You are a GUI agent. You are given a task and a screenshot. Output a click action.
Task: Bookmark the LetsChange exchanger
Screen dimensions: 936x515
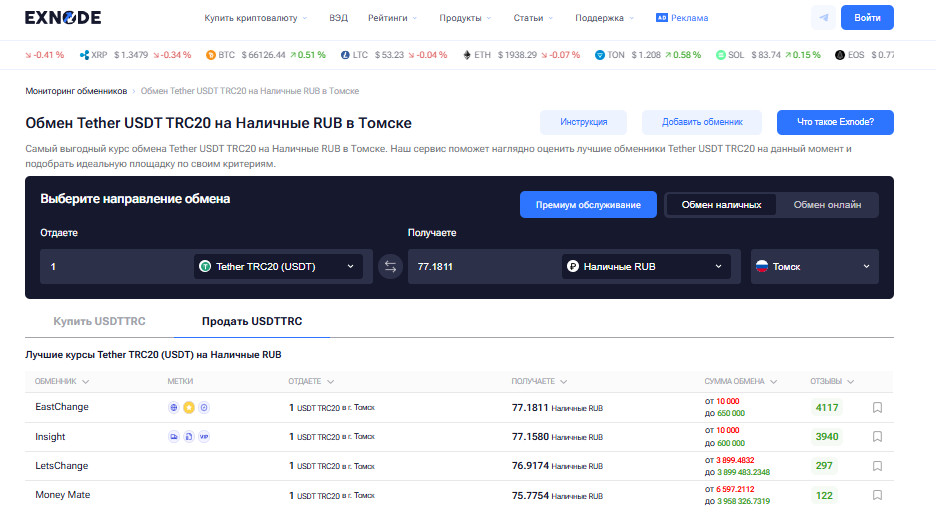click(877, 466)
